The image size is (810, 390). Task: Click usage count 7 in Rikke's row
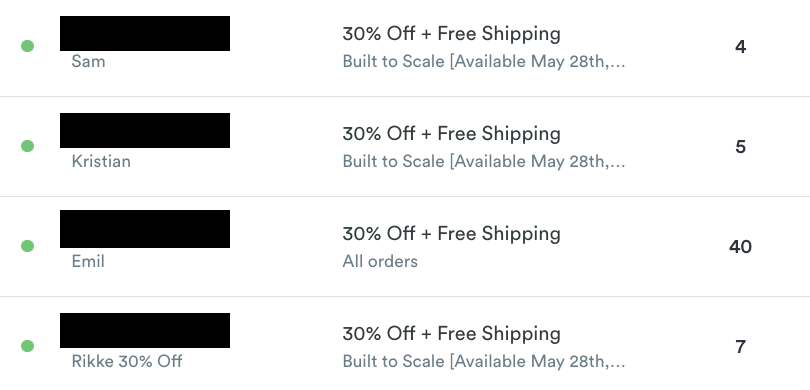coord(740,347)
